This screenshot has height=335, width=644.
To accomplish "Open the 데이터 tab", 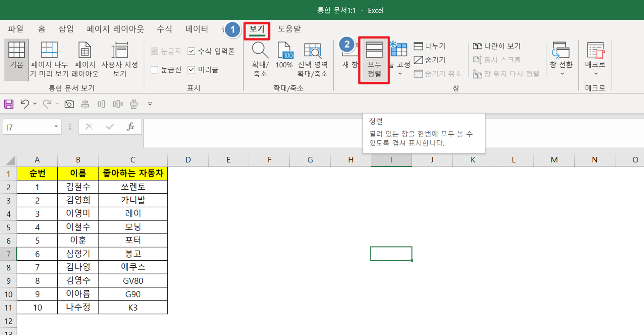I will click(197, 29).
